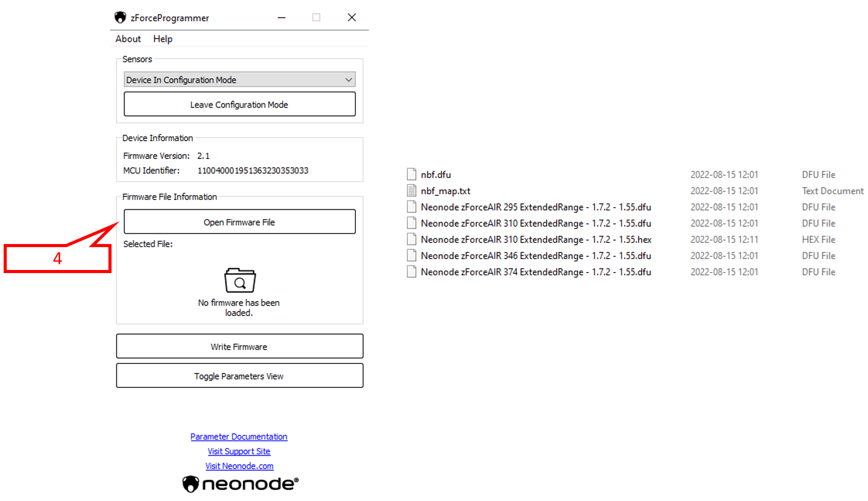Expand the Sensors device dropdown

pos(349,80)
